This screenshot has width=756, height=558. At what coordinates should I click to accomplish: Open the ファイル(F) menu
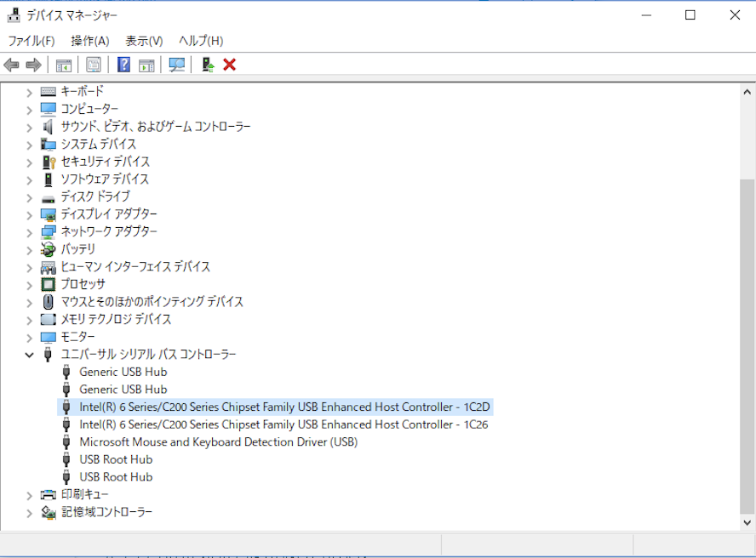tap(31, 41)
